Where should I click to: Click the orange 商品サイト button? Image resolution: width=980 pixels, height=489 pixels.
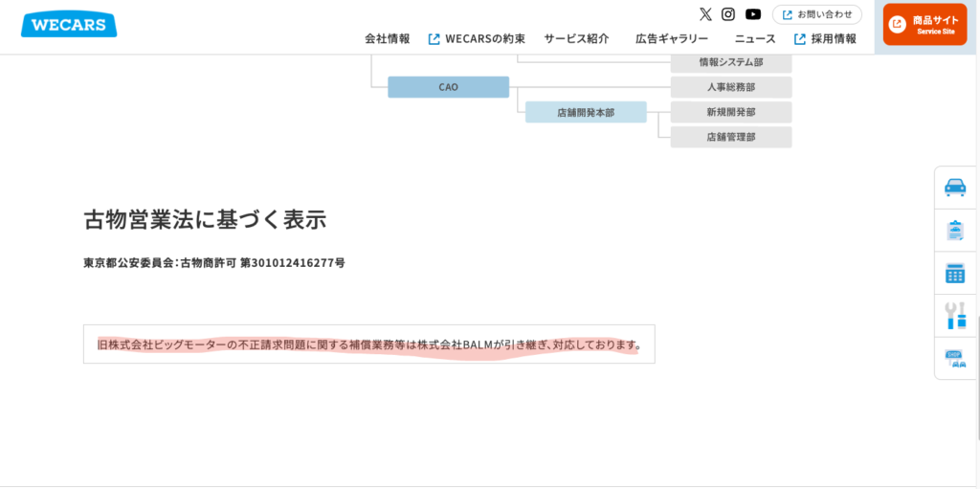(x=924, y=25)
